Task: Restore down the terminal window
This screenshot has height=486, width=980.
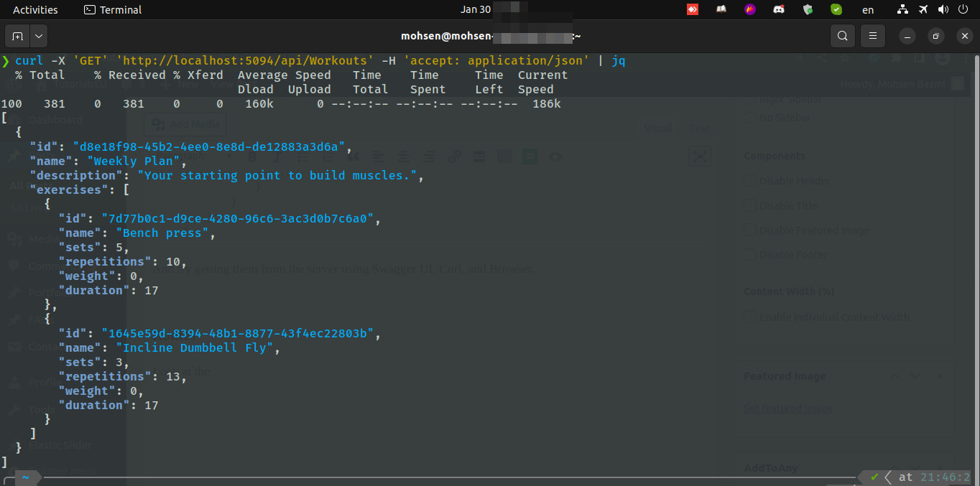Action: pos(935,36)
